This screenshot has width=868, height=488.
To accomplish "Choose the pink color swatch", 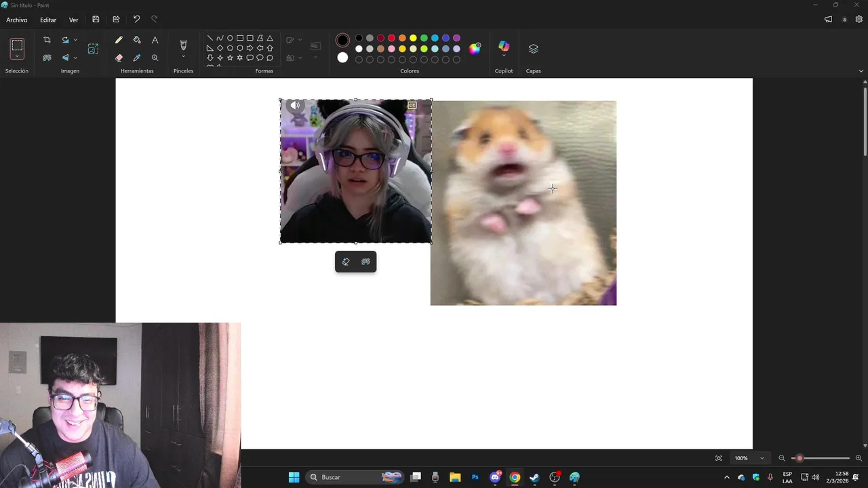I will click(x=391, y=49).
